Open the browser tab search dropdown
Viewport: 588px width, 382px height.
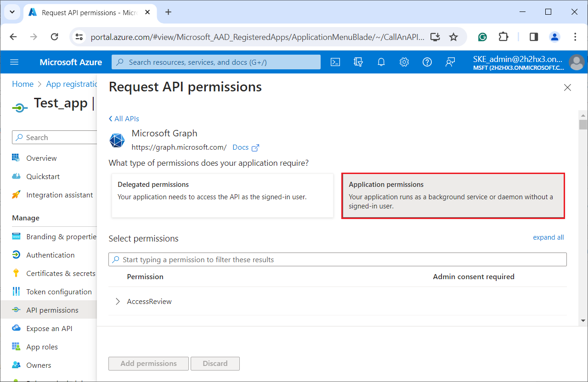pyautogui.click(x=12, y=12)
